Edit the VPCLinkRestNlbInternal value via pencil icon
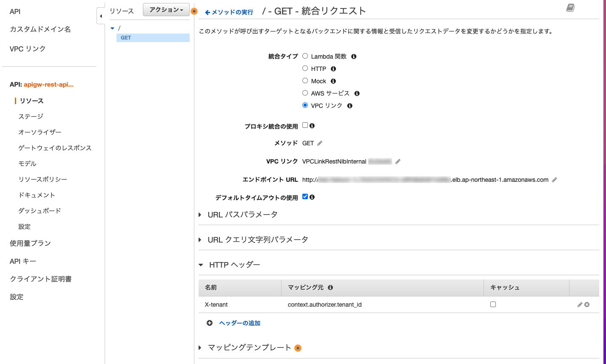The width and height of the screenshot is (606, 364). pyautogui.click(x=398, y=161)
